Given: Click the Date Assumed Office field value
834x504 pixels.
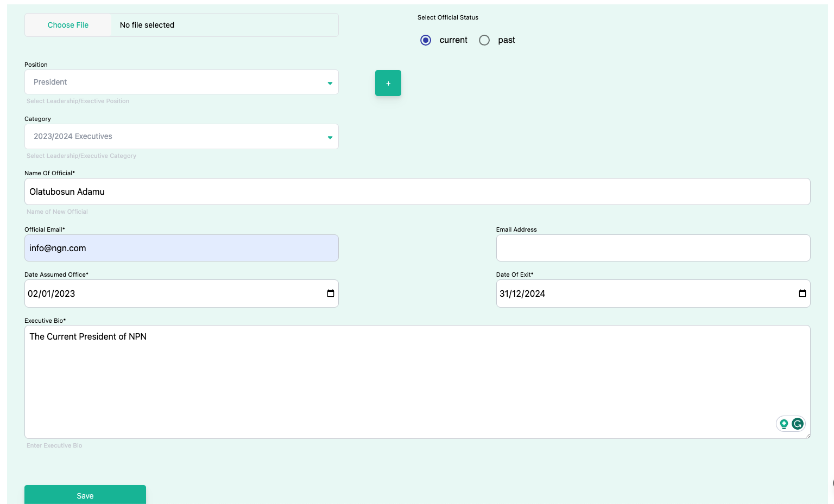Looking at the screenshot, I should 52,294.
